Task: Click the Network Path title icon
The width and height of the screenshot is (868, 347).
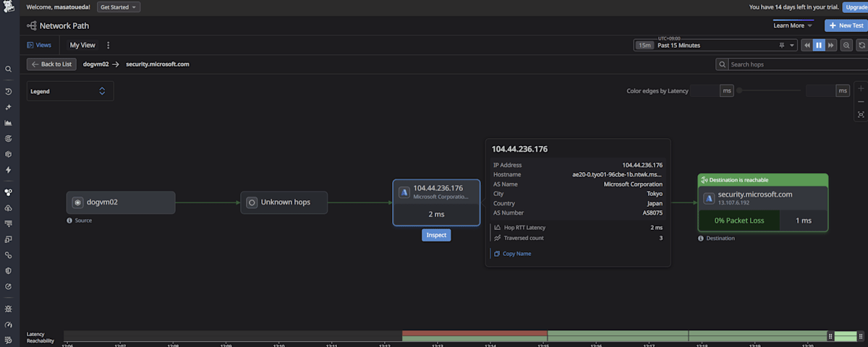Action: pyautogui.click(x=32, y=25)
